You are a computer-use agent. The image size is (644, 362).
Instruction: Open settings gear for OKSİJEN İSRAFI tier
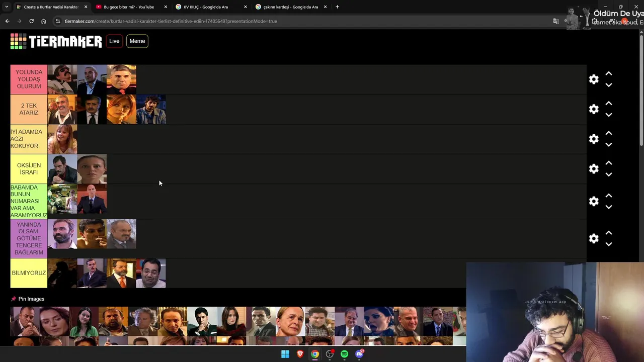click(594, 169)
